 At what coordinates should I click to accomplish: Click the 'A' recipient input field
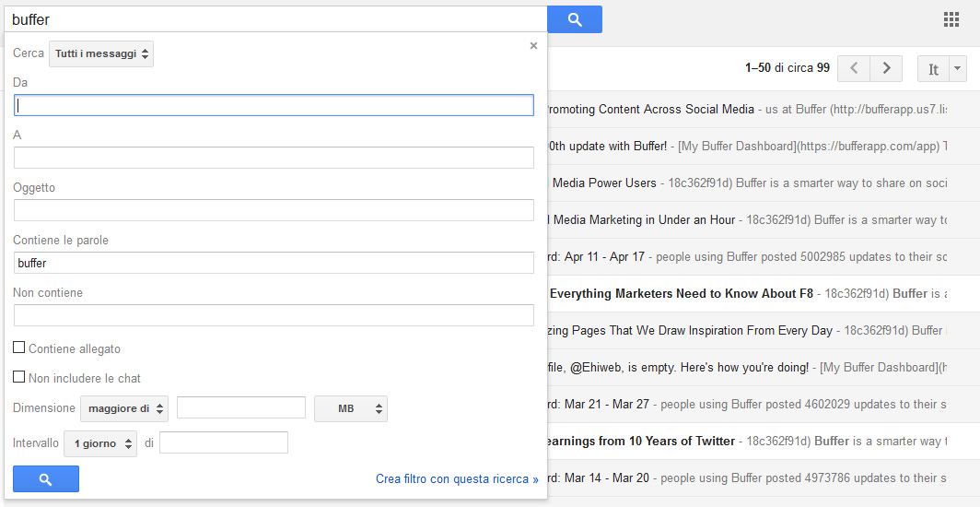pos(274,158)
